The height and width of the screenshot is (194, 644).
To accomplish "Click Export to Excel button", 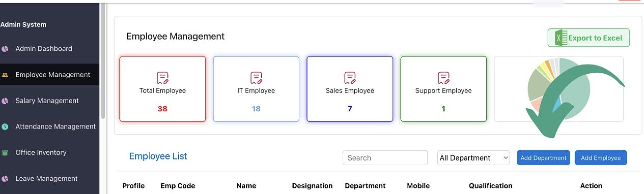I will [x=589, y=38].
